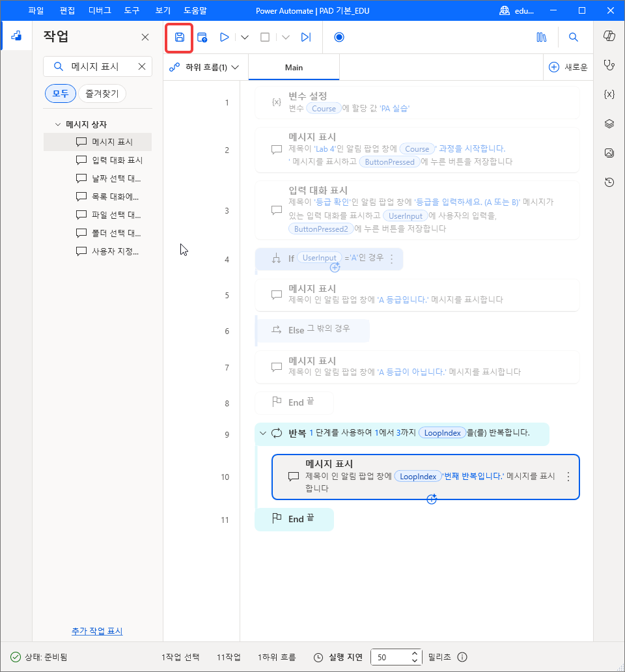Save the flow with the diskette icon
The image size is (625, 672).
(180, 37)
